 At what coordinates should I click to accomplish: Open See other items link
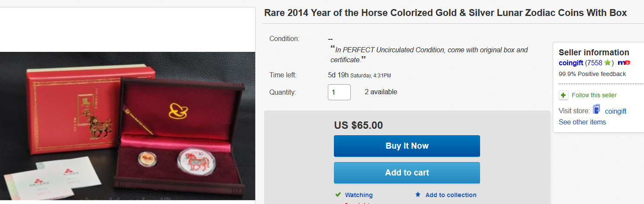point(582,122)
